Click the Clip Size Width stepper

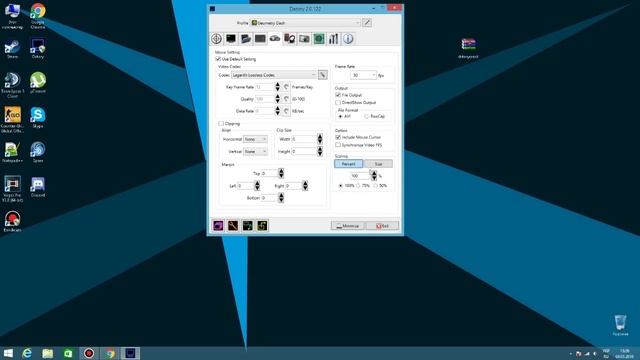point(320,139)
